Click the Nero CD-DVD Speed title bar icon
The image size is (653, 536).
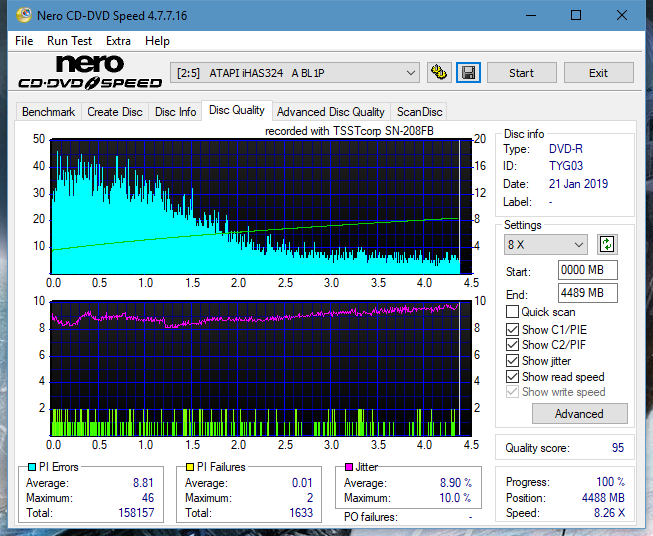coord(24,15)
